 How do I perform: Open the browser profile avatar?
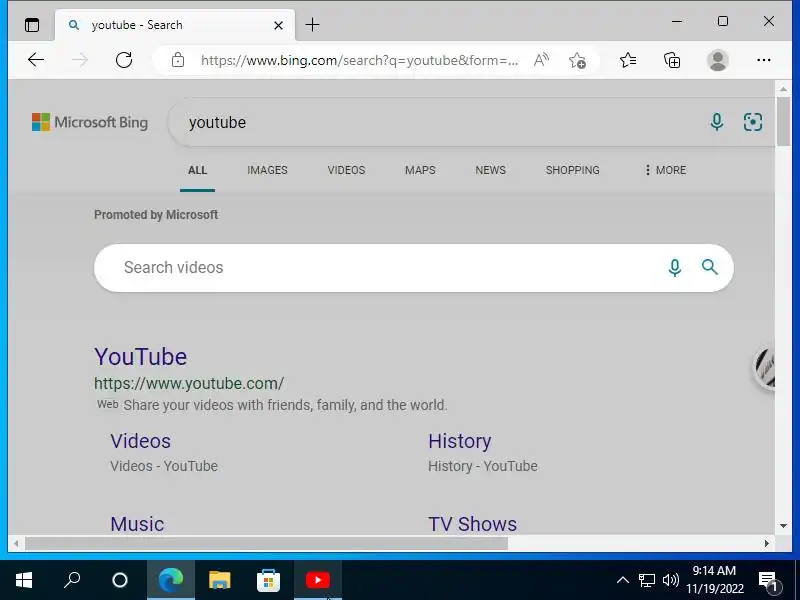(717, 60)
